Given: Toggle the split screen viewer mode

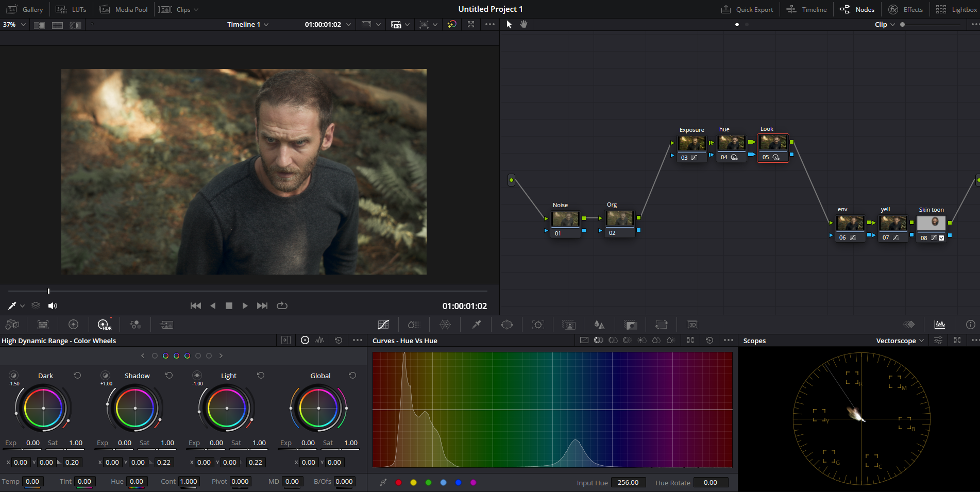Looking at the screenshot, I should pyautogui.click(x=57, y=25).
